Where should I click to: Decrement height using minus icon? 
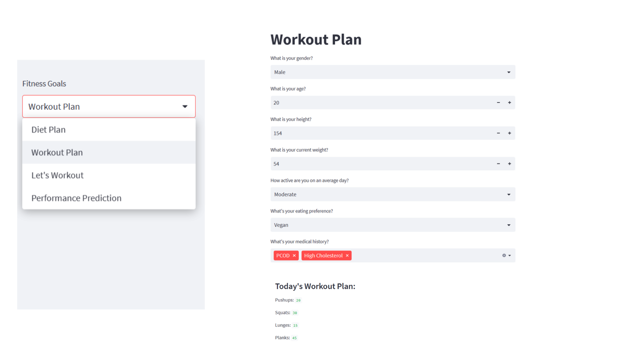pyautogui.click(x=498, y=133)
